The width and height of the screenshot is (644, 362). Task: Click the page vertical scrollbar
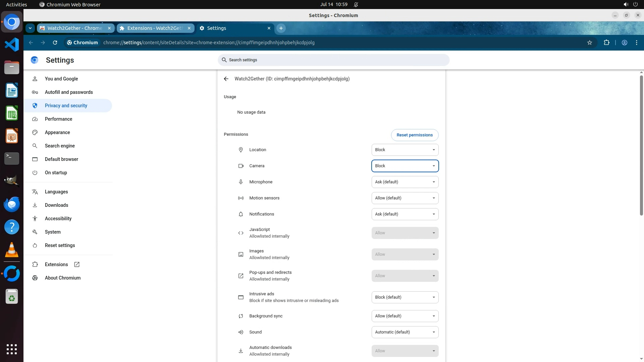tap(641, 146)
